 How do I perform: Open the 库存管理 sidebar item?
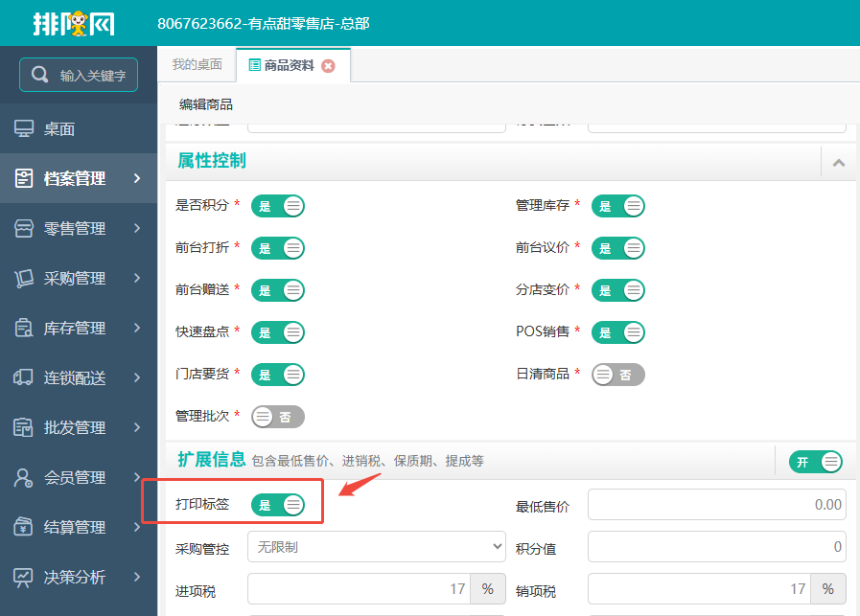click(x=79, y=329)
